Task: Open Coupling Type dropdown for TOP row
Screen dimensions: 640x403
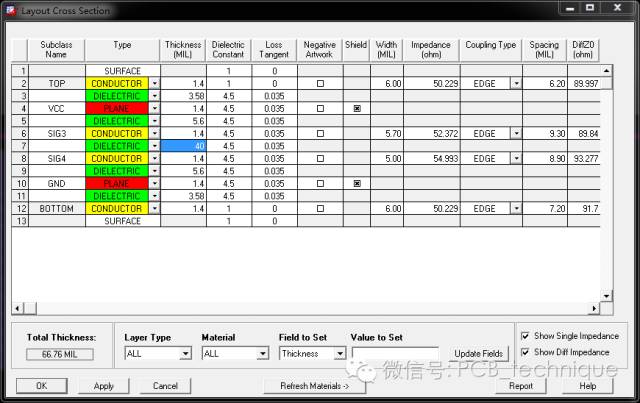Action: 516,84
